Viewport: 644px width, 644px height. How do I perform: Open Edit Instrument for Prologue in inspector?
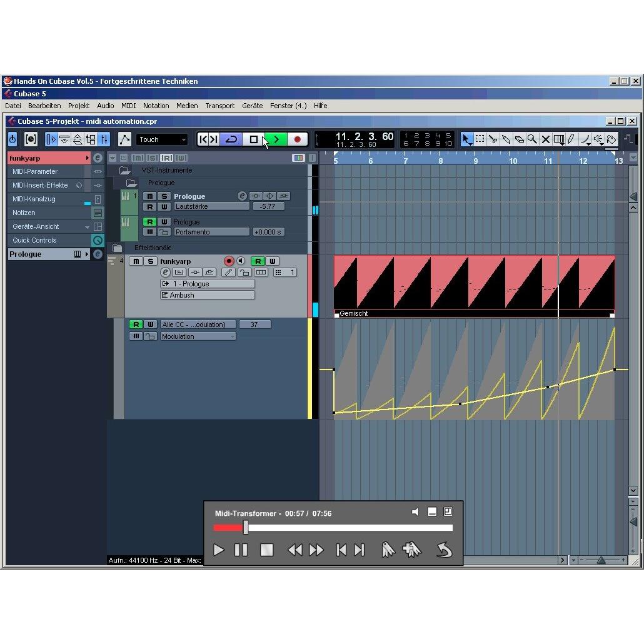[98, 254]
